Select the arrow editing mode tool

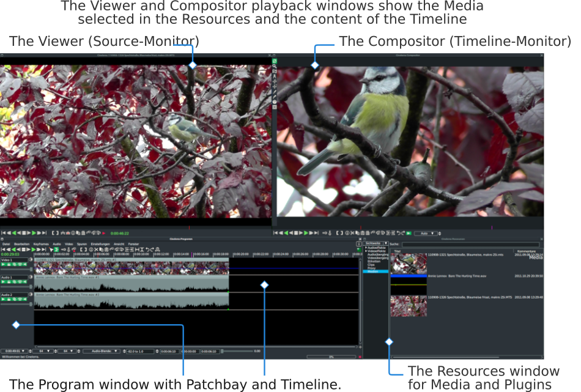51,250
